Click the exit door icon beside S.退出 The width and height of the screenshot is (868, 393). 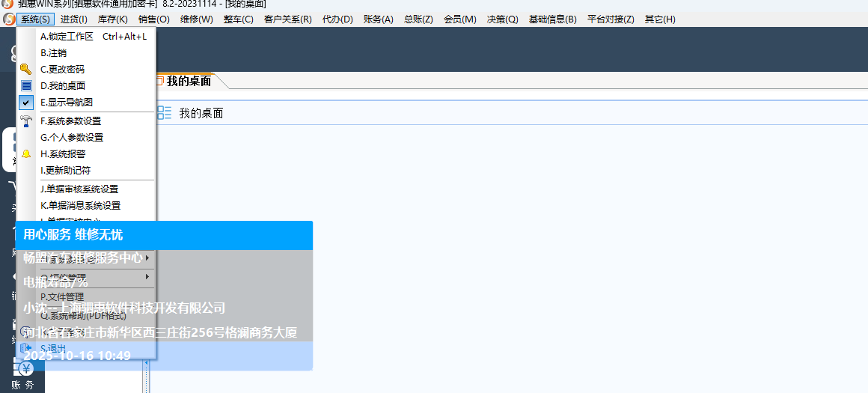[26, 348]
